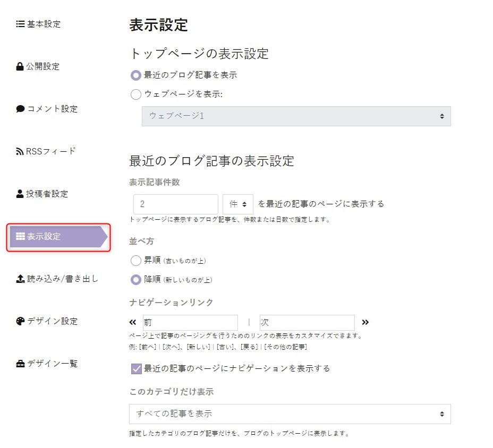493x448 pixels.
Task: Click the lock icon for 公開設定
Action: 20,66
